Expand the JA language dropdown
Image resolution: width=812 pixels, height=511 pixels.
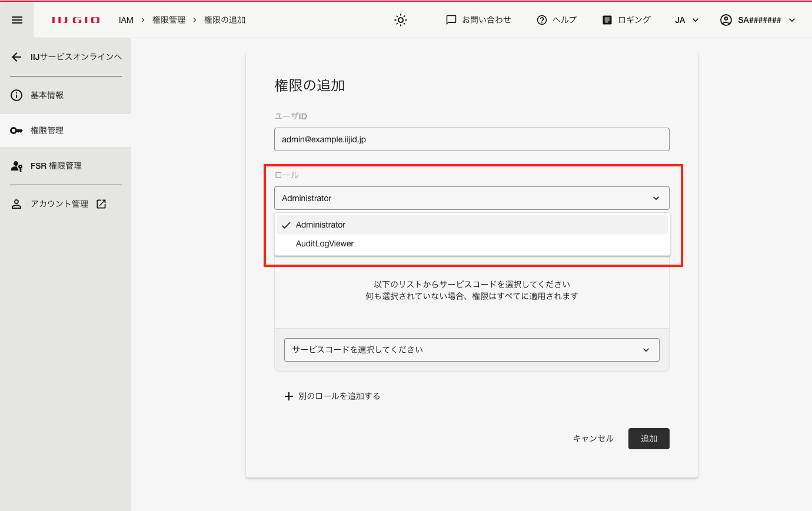coord(687,20)
